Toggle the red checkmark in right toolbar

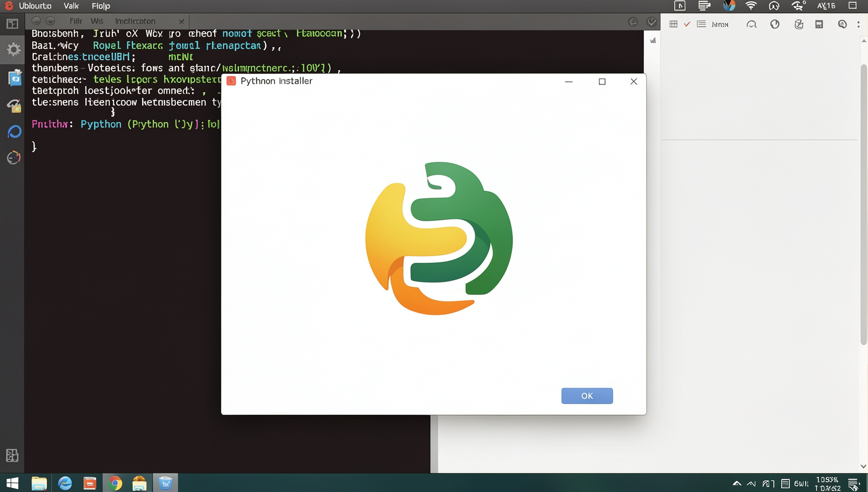tap(687, 24)
